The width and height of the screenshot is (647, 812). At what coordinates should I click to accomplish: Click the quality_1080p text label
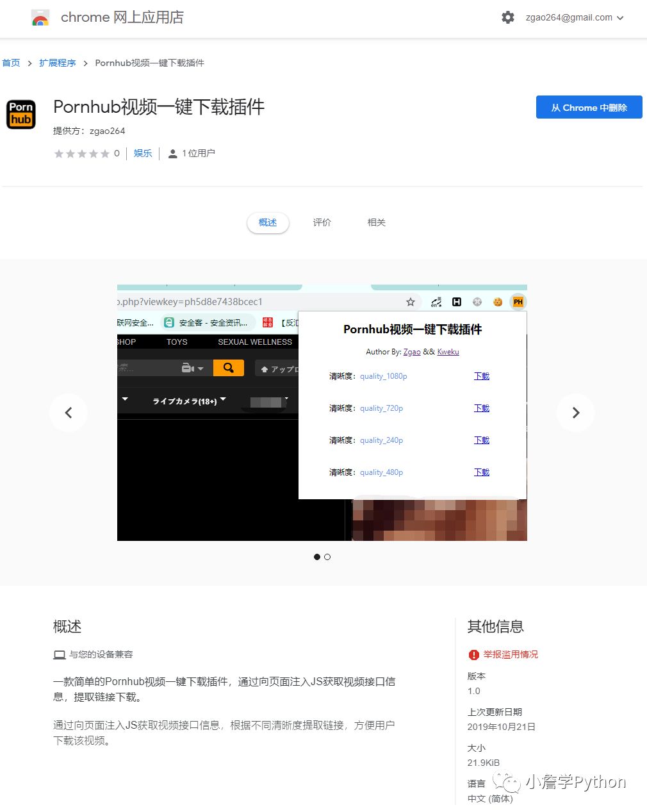(x=384, y=376)
